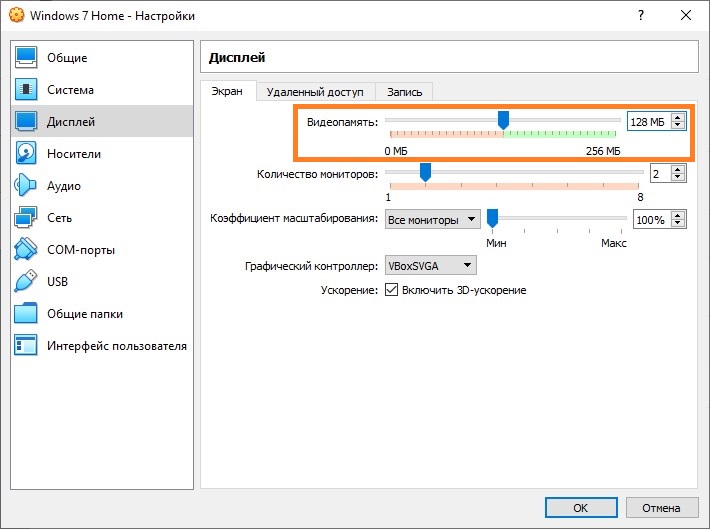Open the Все мониторы scaling dropdown

[x=431, y=219]
